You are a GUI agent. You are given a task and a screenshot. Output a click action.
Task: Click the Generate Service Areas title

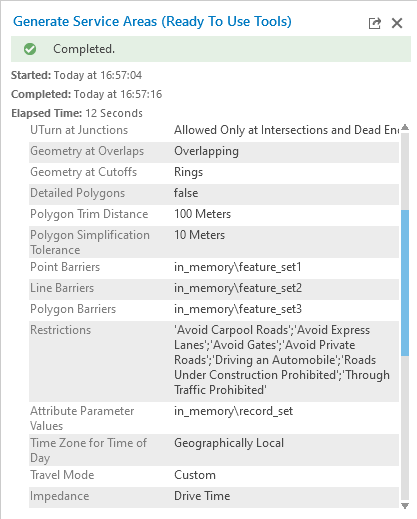coord(152,22)
